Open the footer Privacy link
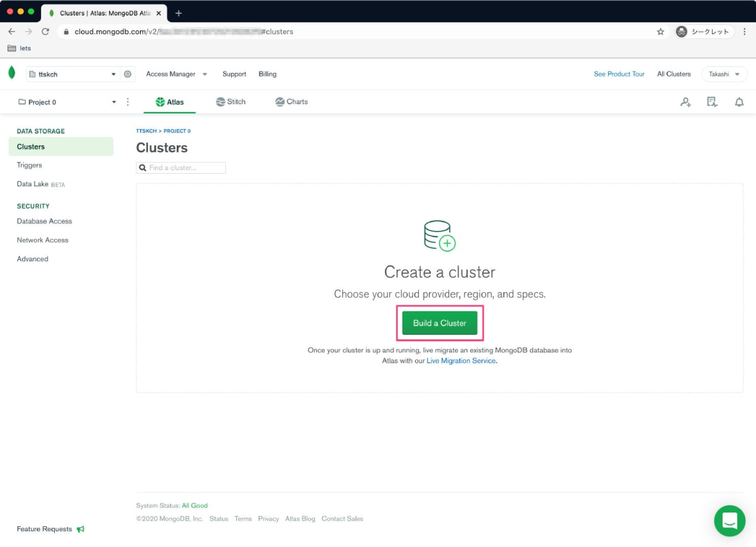This screenshot has height=547, width=756. [x=268, y=519]
